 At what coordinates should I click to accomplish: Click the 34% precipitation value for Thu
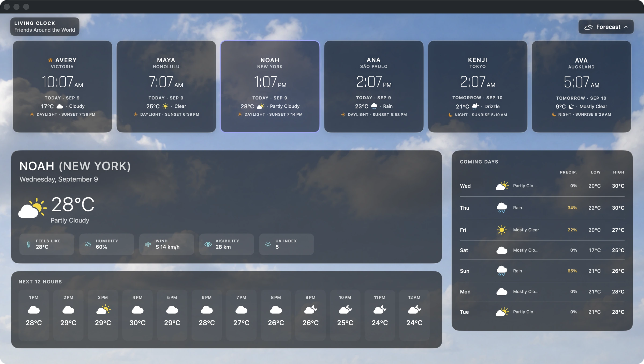click(572, 208)
